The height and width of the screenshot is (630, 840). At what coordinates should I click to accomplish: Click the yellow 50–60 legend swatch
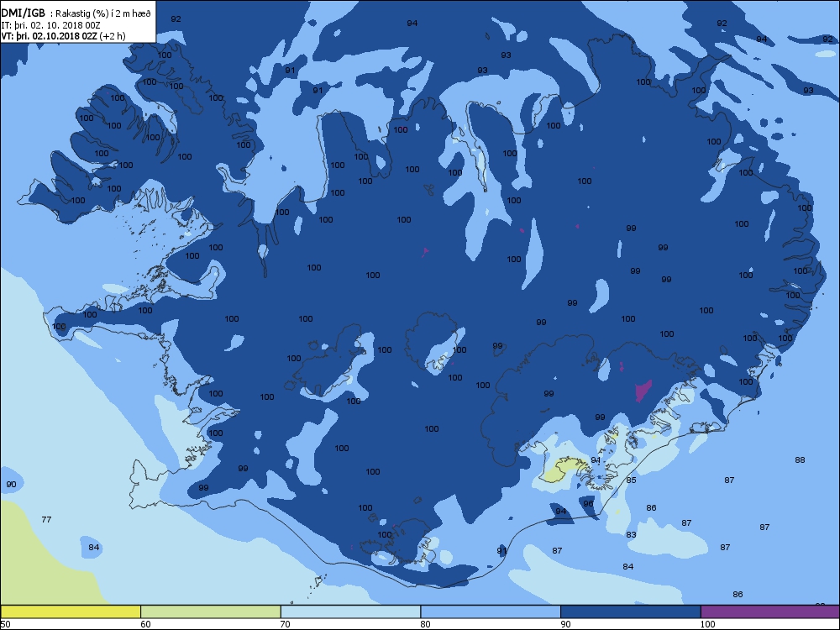click(71, 612)
